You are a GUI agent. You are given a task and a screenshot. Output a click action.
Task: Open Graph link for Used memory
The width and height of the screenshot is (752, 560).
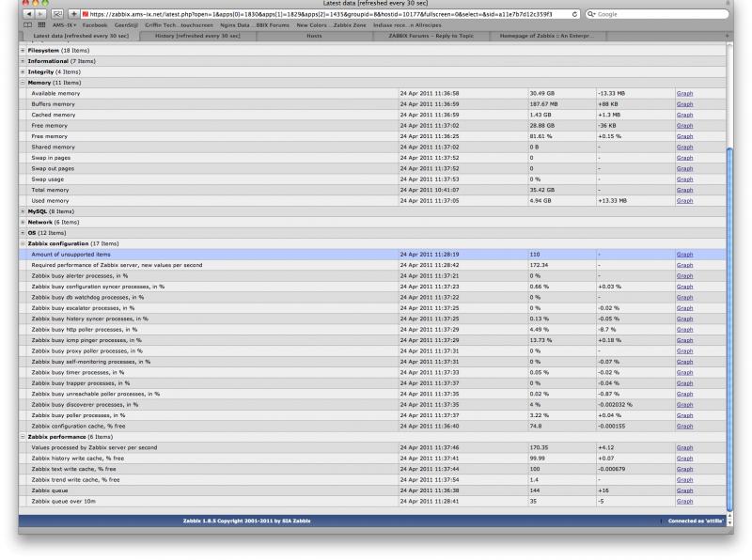(x=684, y=201)
